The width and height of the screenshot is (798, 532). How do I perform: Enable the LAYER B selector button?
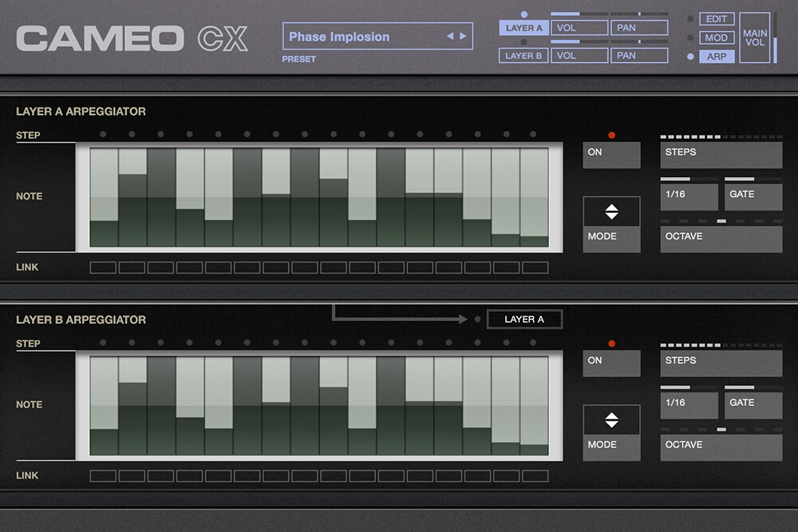(x=523, y=56)
